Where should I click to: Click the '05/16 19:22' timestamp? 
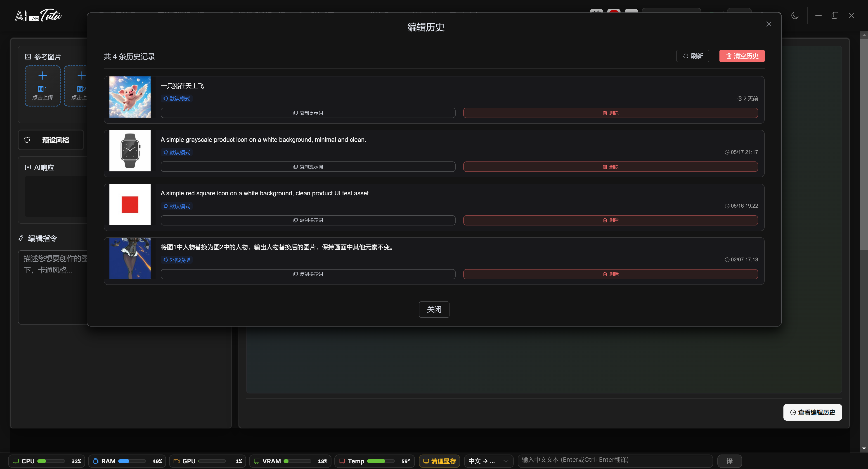(x=741, y=206)
